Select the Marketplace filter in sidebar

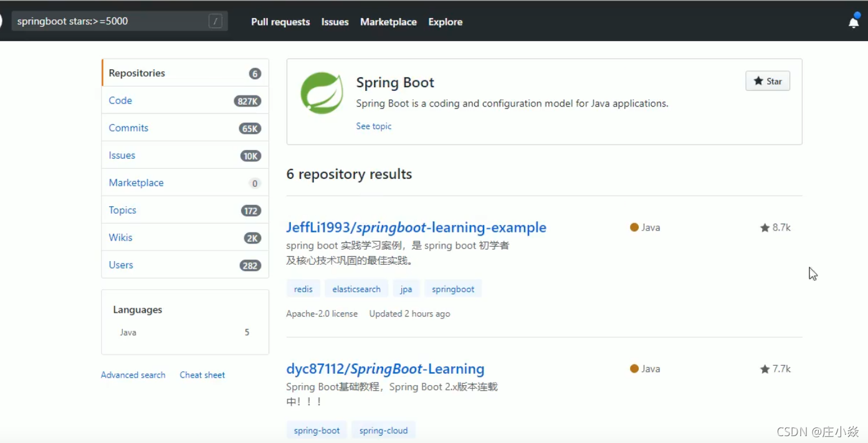click(185, 183)
